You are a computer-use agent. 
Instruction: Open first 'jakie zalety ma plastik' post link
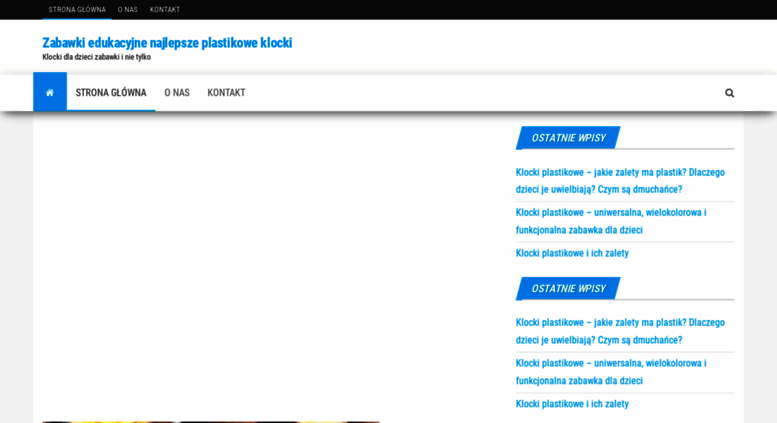coord(620,181)
